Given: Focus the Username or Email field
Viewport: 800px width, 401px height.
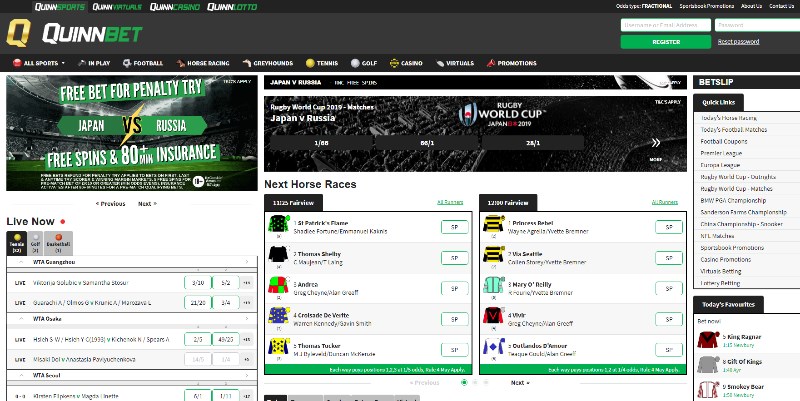Looking at the screenshot, I should 666,25.
